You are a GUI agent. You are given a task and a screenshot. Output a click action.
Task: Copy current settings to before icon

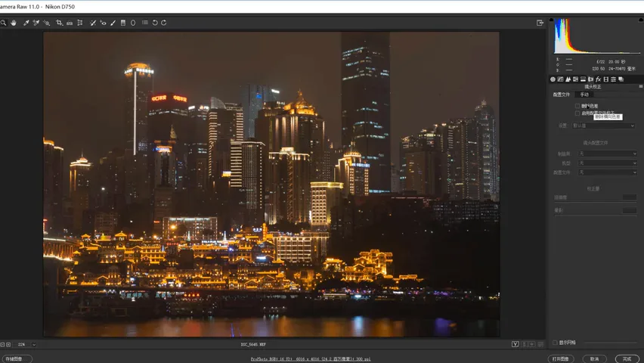[532, 344]
